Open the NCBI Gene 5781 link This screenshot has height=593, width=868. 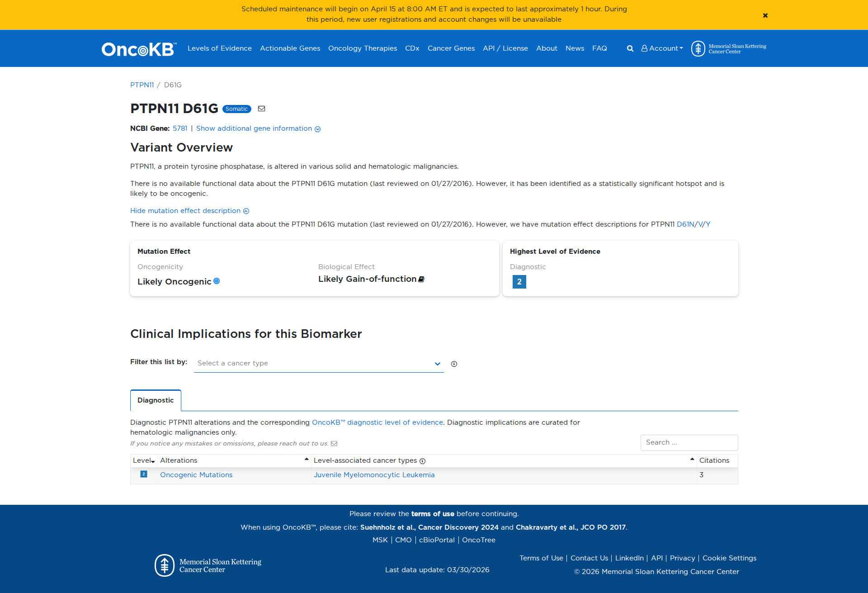[x=180, y=128]
